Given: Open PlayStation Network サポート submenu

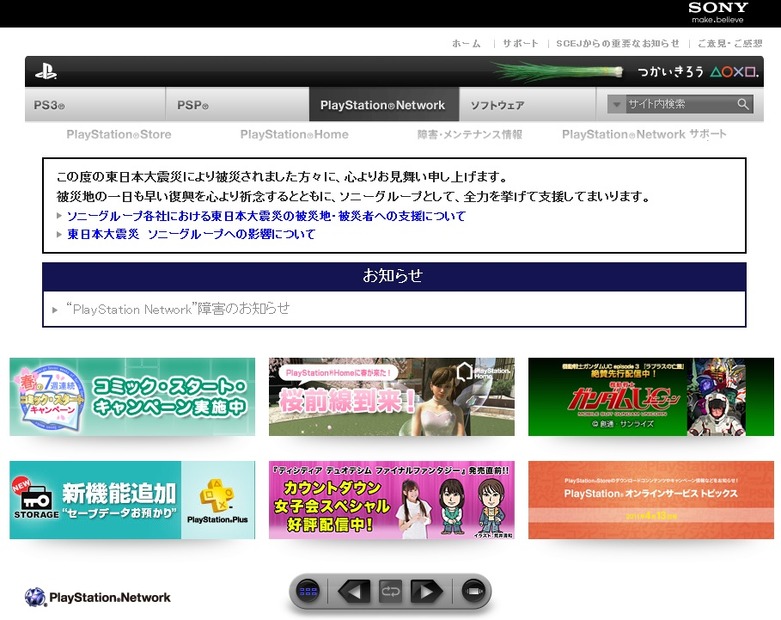Looking at the screenshot, I should [644, 134].
